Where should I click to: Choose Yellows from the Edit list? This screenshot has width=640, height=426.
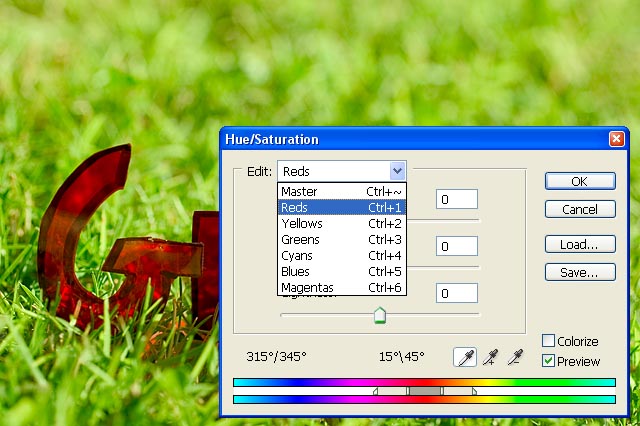[342, 223]
